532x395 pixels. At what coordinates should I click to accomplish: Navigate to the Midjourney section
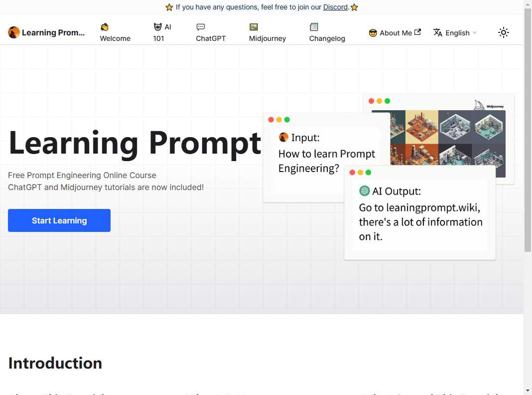267,32
